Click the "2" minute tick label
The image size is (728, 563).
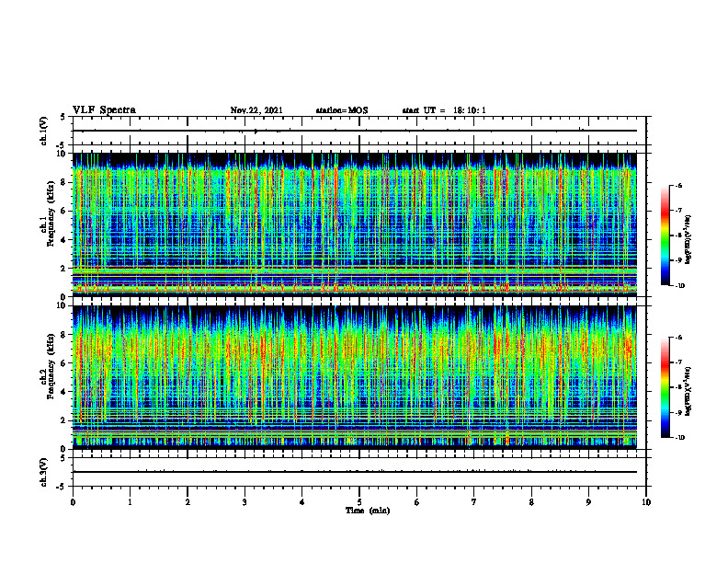188,502
